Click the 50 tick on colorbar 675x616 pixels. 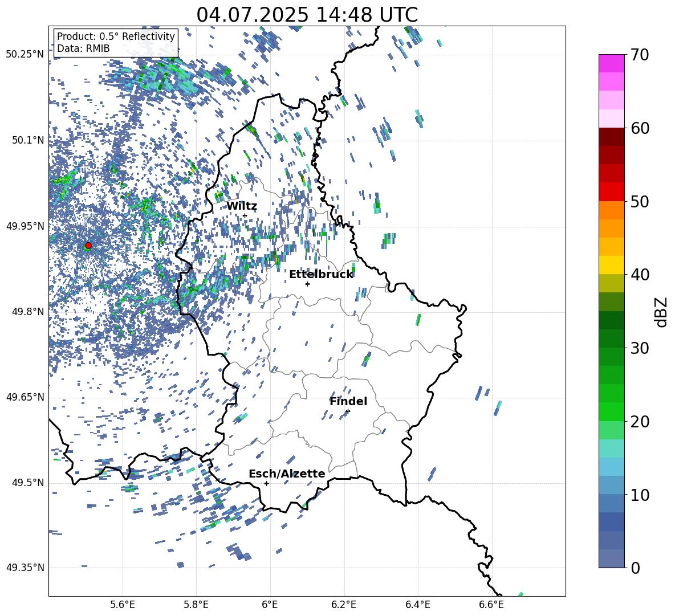tap(640, 202)
